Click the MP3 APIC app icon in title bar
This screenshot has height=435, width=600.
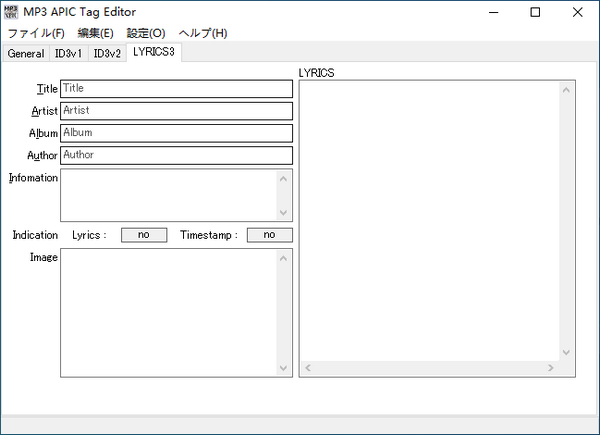pyautogui.click(x=12, y=12)
